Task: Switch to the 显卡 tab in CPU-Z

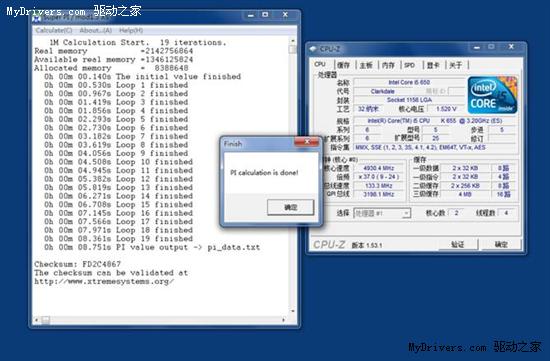Action: (x=433, y=65)
